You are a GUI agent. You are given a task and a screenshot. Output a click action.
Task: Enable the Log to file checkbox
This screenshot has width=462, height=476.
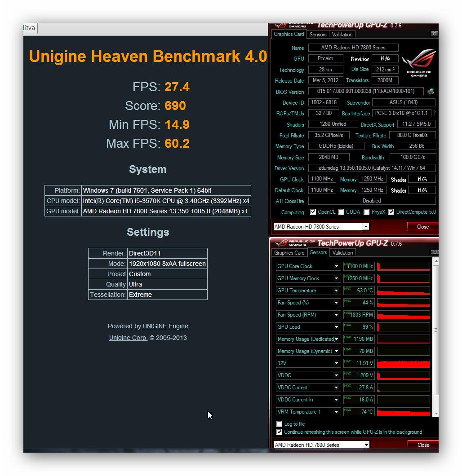click(x=279, y=423)
